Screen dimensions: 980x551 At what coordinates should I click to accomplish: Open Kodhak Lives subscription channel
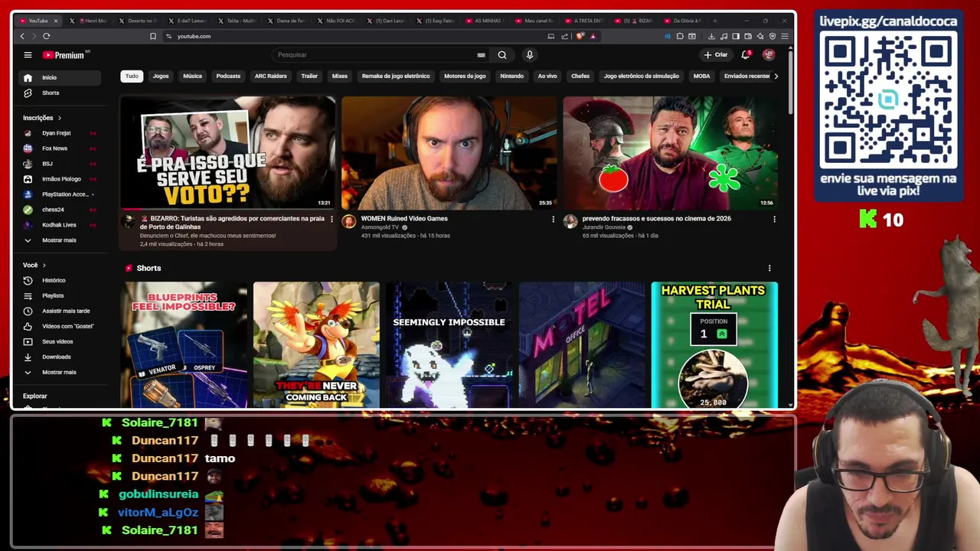(59, 225)
